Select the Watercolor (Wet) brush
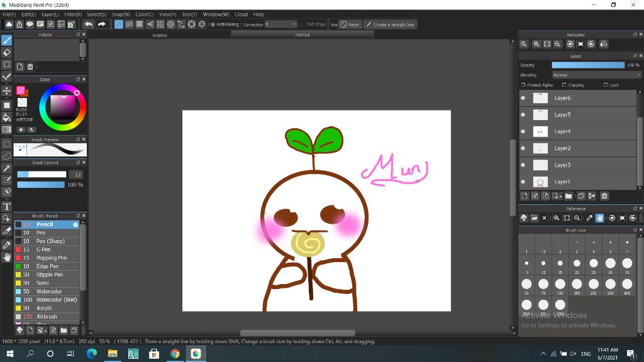This screenshot has height=362, width=644. coord(47,300)
